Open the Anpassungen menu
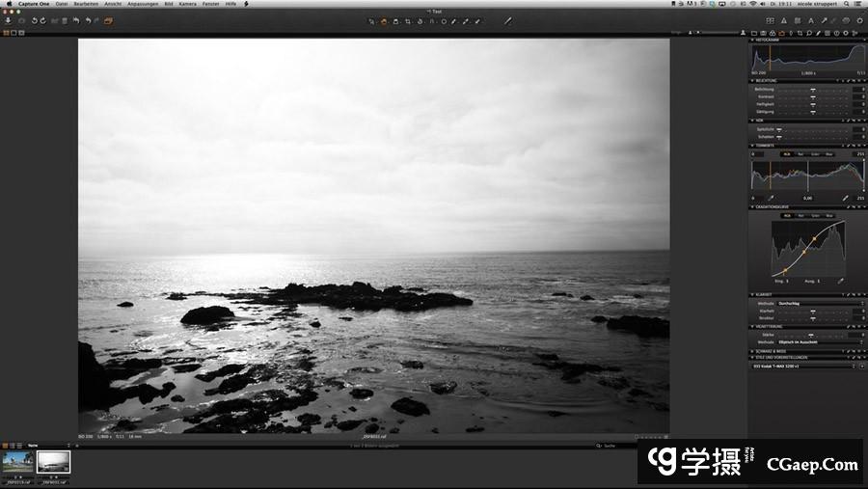 (142, 4)
